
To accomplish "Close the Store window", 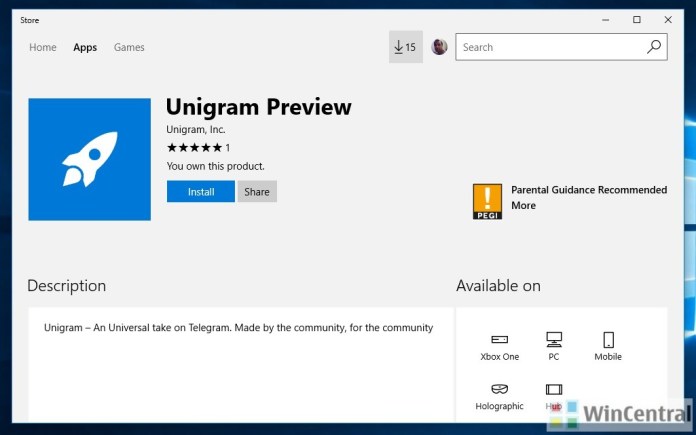I will (x=668, y=20).
